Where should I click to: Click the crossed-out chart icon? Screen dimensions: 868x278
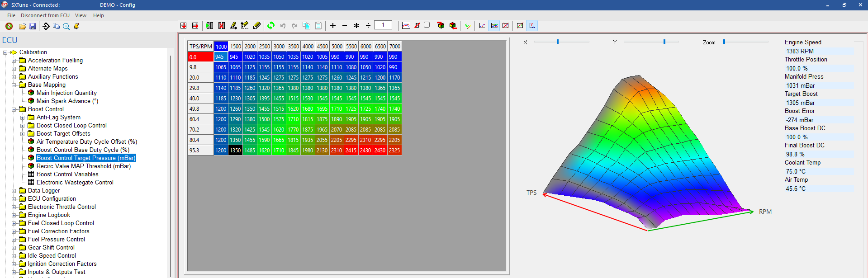click(506, 26)
